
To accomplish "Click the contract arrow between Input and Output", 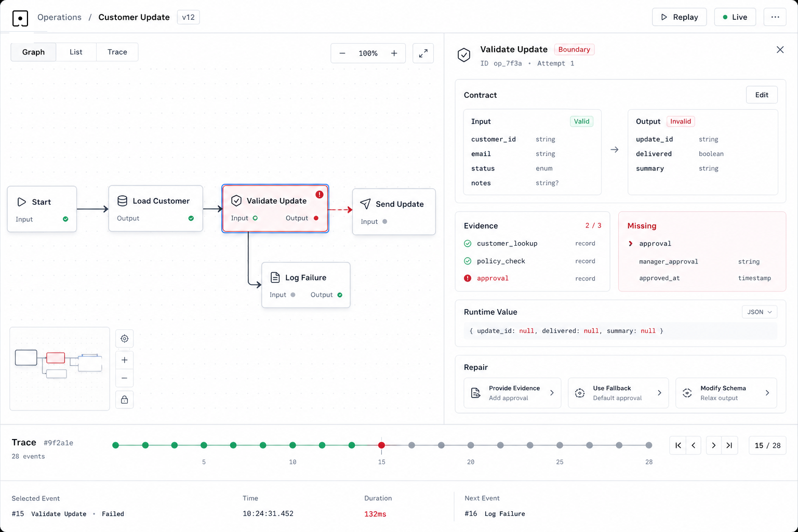I will coord(615,150).
